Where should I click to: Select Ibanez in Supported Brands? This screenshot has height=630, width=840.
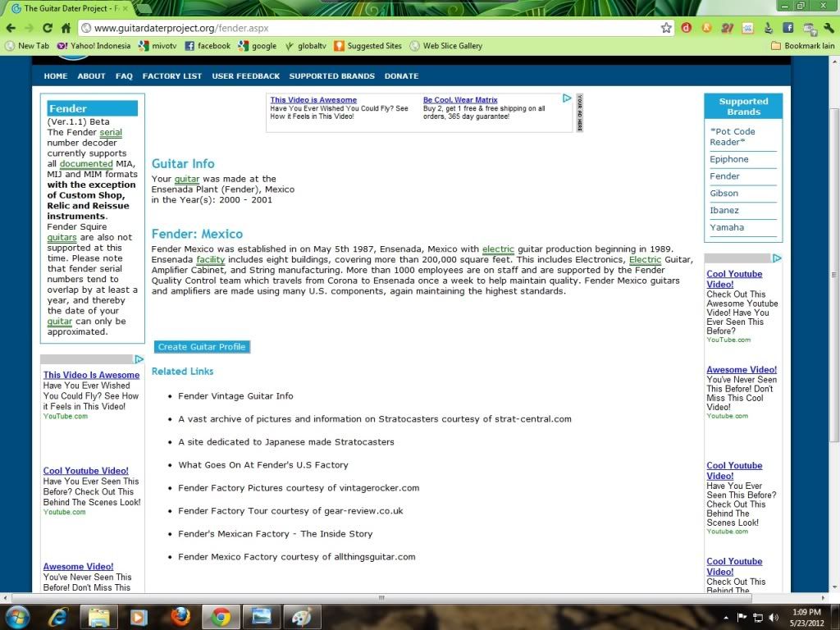click(724, 211)
